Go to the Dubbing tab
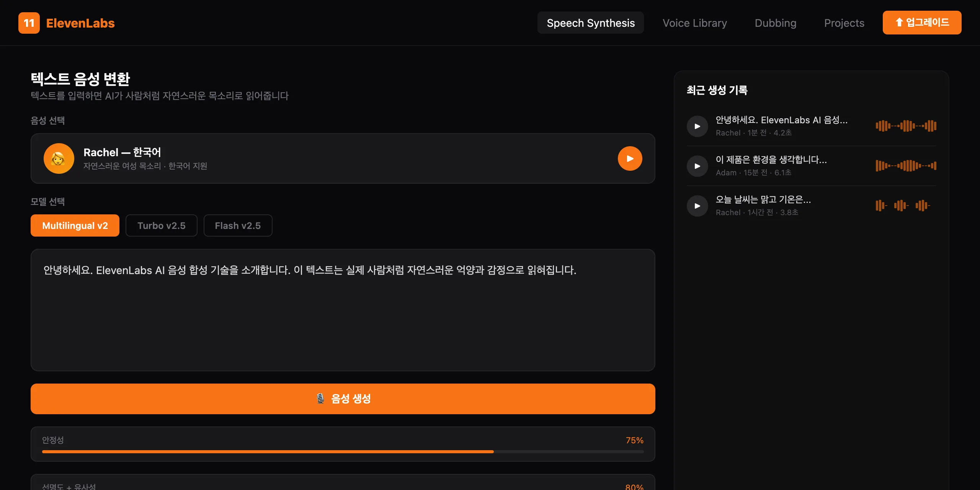This screenshot has height=490, width=980. 776,23
